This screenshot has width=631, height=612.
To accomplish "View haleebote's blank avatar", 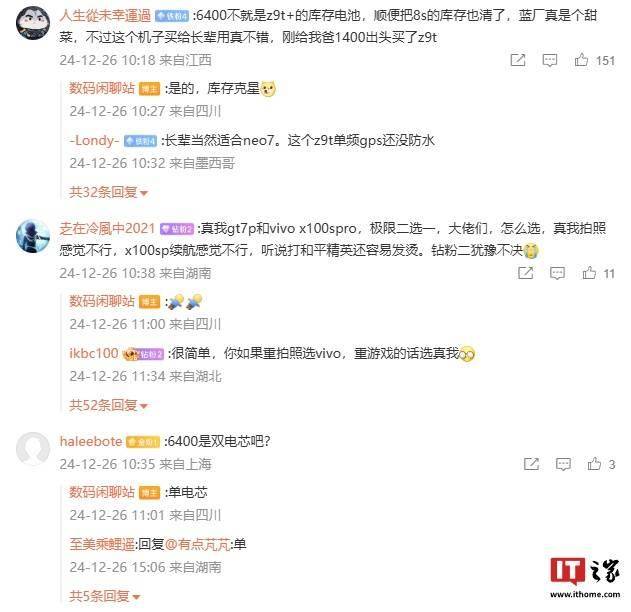I will coord(33,449).
